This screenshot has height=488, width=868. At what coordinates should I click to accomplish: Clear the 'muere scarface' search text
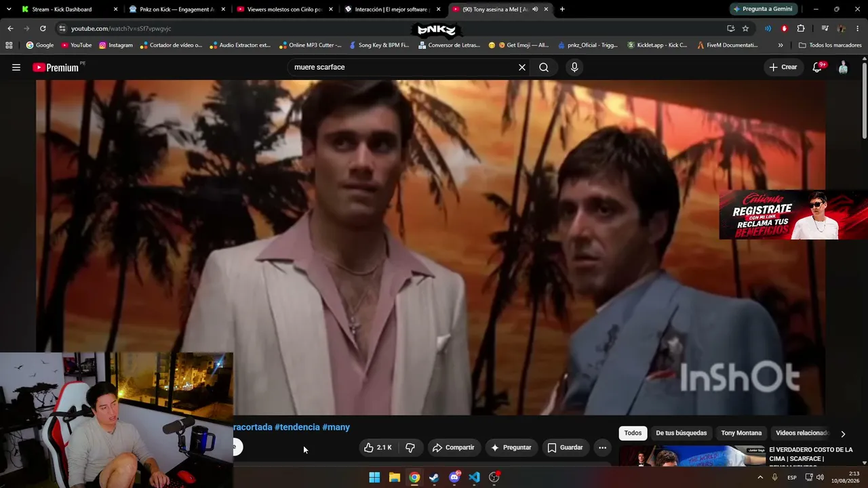[522, 67]
